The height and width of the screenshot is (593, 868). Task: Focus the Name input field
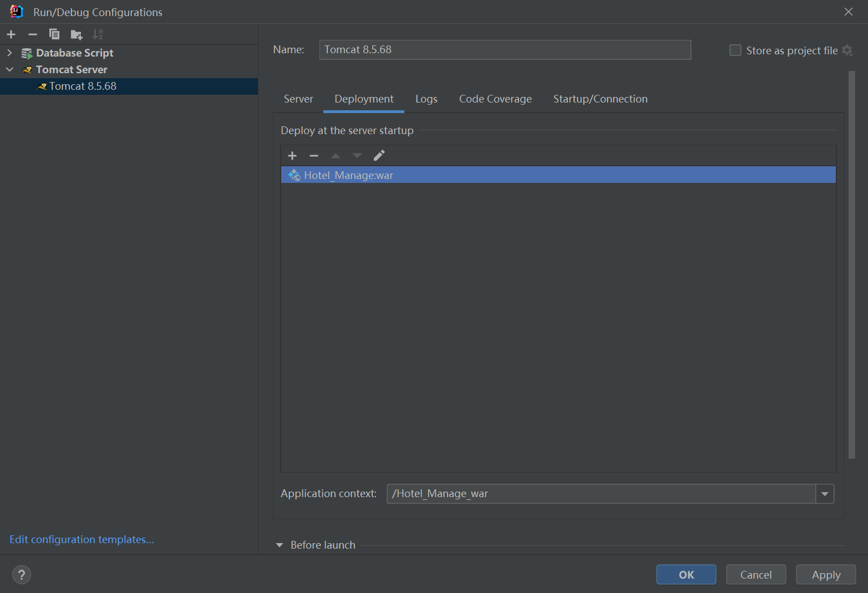(505, 50)
